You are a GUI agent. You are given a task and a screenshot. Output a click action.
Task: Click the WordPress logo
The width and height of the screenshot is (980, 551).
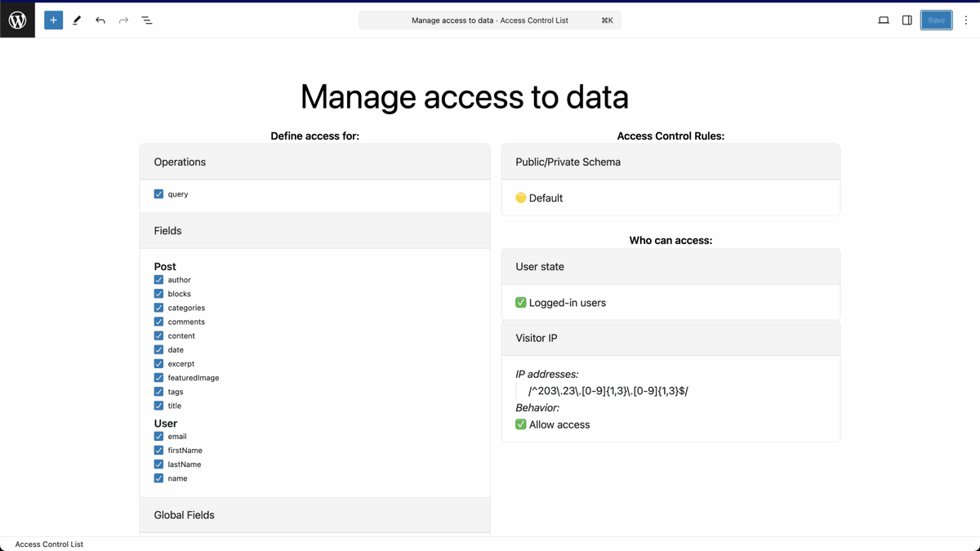pos(17,20)
